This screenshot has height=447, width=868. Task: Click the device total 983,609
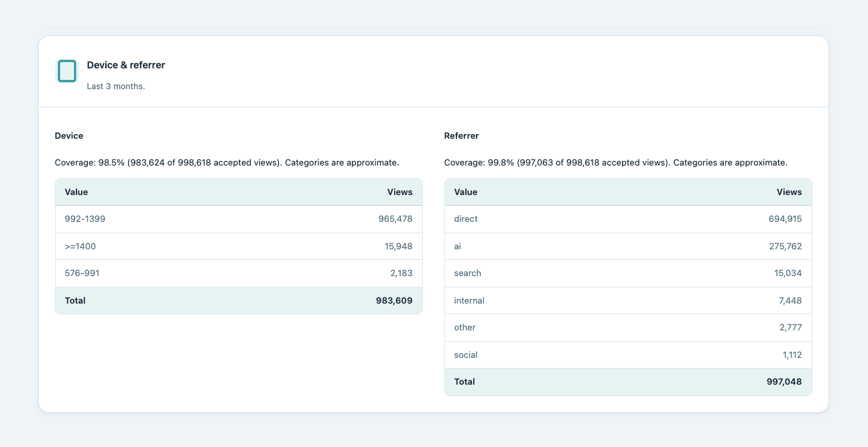tap(394, 300)
